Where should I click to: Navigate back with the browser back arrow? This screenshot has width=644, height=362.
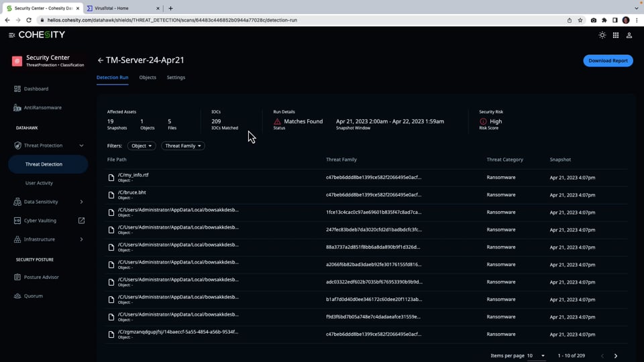point(7,20)
